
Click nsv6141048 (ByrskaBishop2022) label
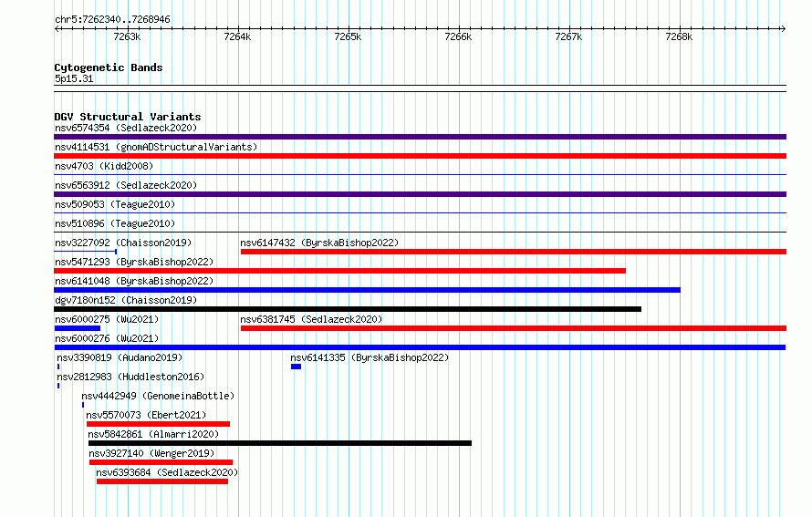point(134,281)
